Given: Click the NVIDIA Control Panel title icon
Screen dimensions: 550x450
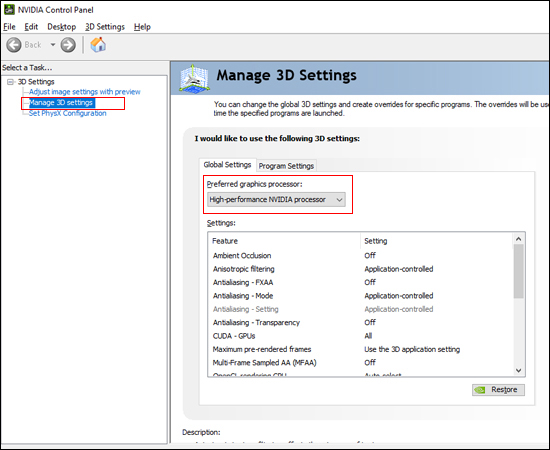Looking at the screenshot, I should (x=9, y=9).
